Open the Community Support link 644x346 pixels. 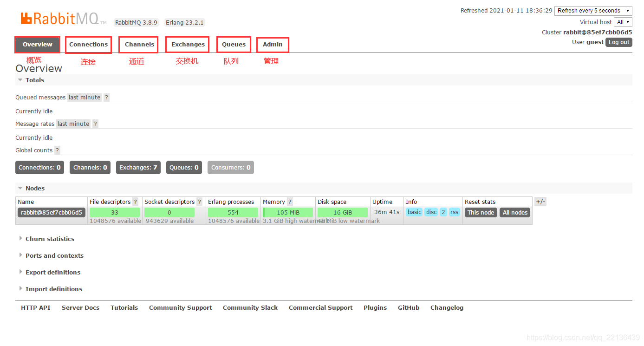[x=180, y=308]
